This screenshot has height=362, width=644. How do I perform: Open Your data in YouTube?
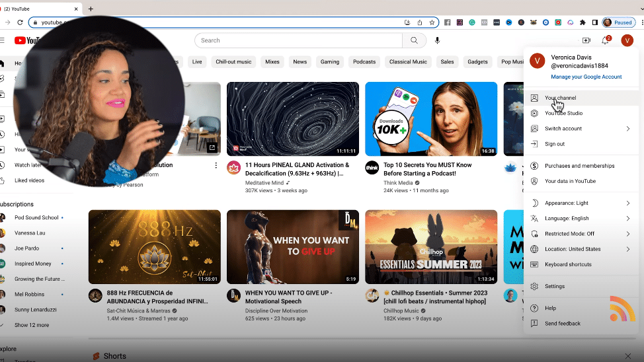(581, 182)
